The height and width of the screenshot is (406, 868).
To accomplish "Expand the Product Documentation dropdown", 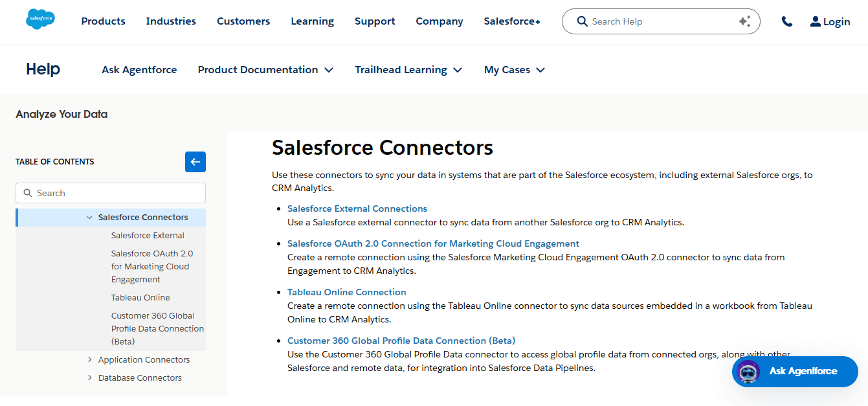I will 265,70.
